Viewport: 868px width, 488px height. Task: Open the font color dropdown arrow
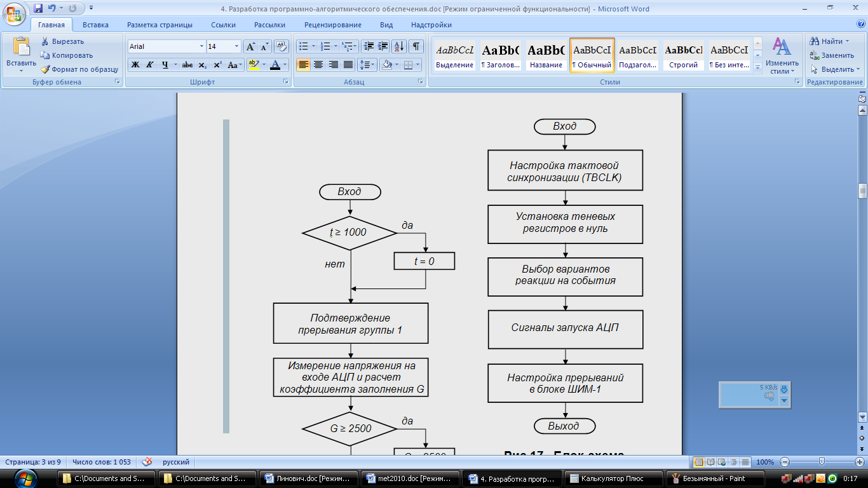(285, 65)
